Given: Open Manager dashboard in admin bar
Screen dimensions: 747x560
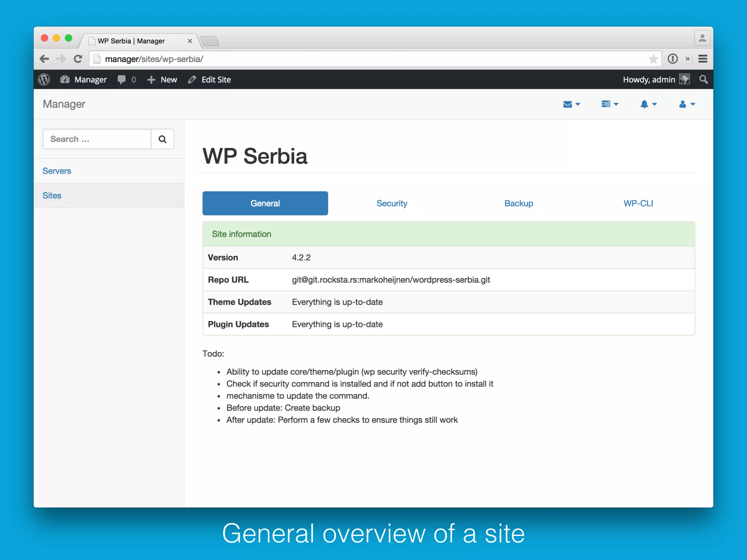Looking at the screenshot, I should (x=84, y=79).
